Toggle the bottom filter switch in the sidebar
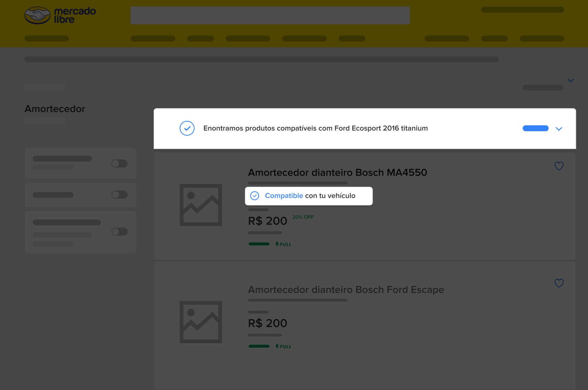 [119, 232]
